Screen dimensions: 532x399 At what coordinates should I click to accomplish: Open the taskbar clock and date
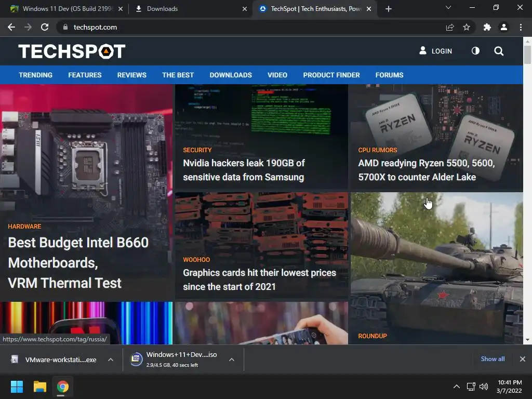[509, 387]
